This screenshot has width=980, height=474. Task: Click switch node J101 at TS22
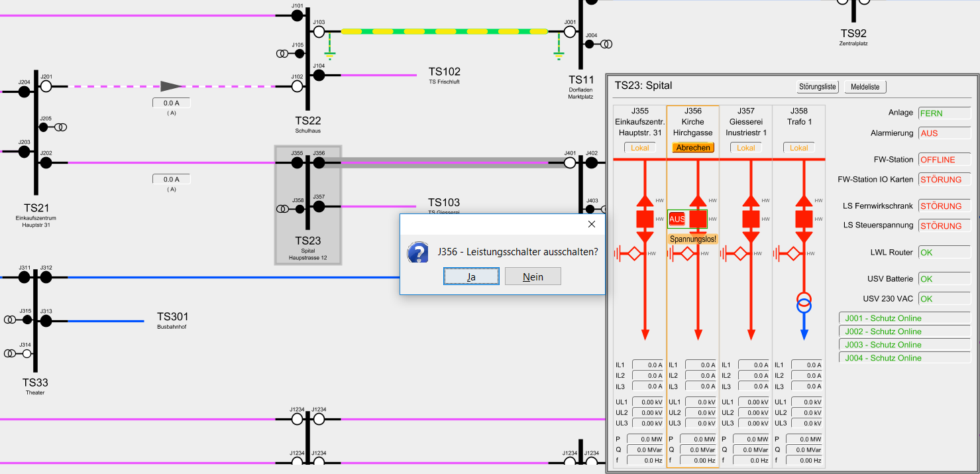coord(298,15)
